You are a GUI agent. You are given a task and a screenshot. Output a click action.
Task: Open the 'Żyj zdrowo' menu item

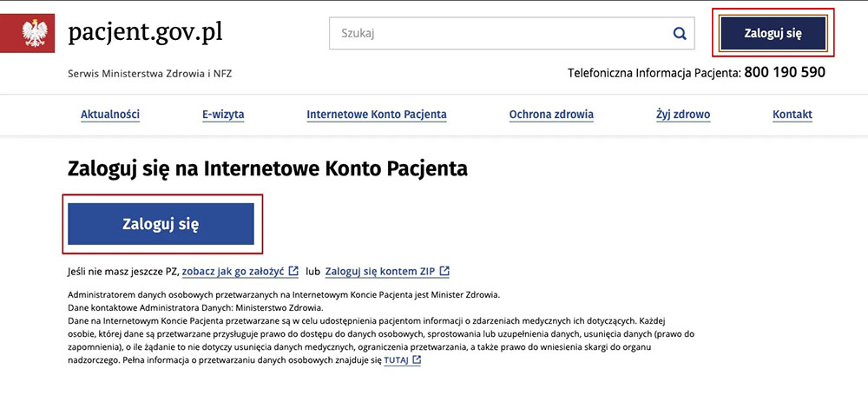pos(683,115)
